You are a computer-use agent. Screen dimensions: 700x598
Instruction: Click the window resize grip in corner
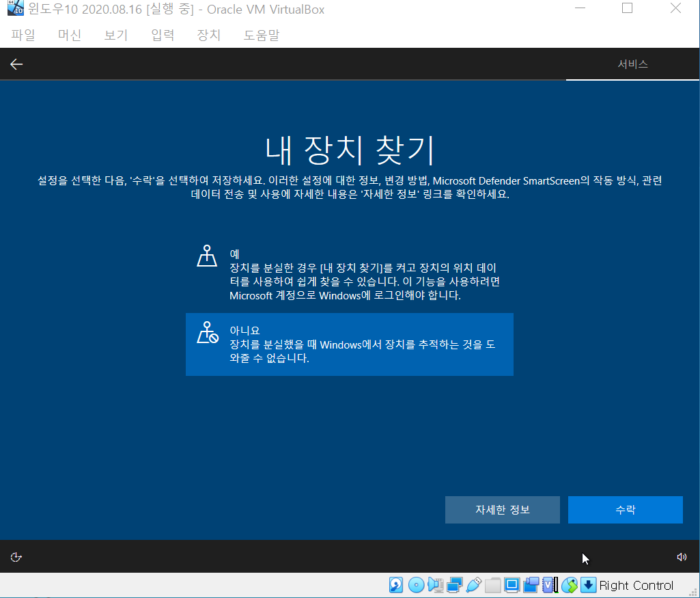coord(693,592)
